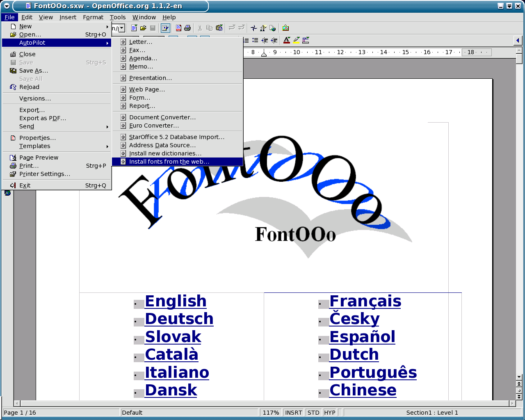
Task: Click the vertical scrollbar down arrow
Action: [x=519, y=377]
